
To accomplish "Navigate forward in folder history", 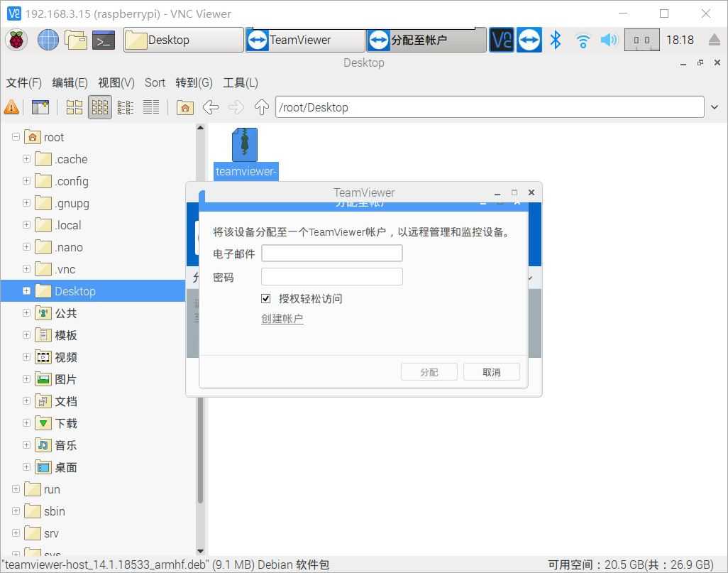I will click(x=236, y=107).
